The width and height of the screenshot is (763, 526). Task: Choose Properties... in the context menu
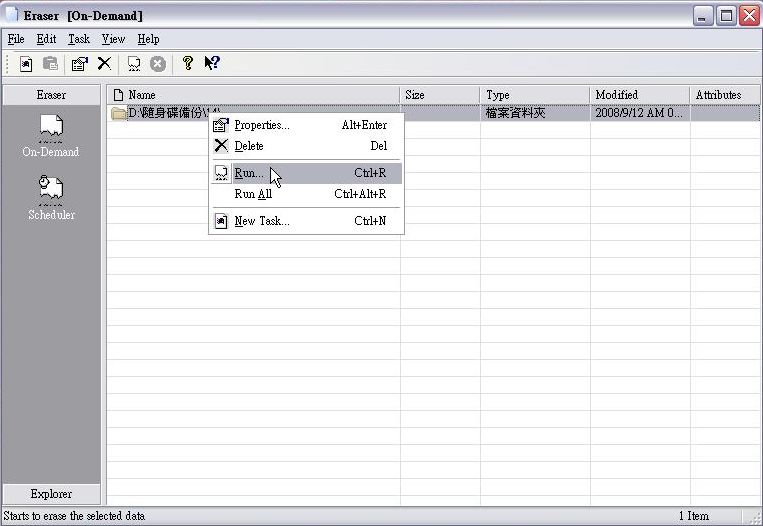tap(307, 125)
